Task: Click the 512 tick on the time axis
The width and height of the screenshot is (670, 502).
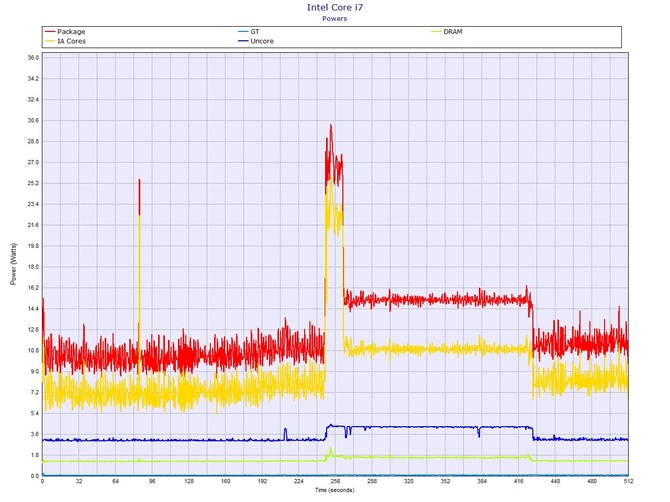Action: (x=629, y=481)
